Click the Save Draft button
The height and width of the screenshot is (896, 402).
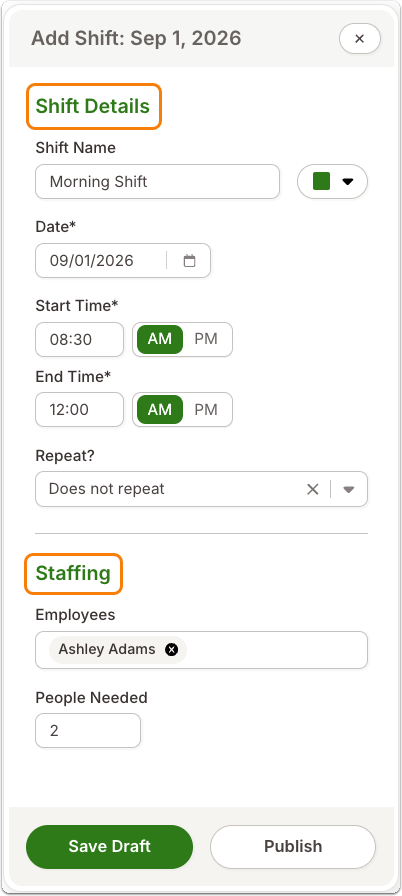click(x=110, y=846)
